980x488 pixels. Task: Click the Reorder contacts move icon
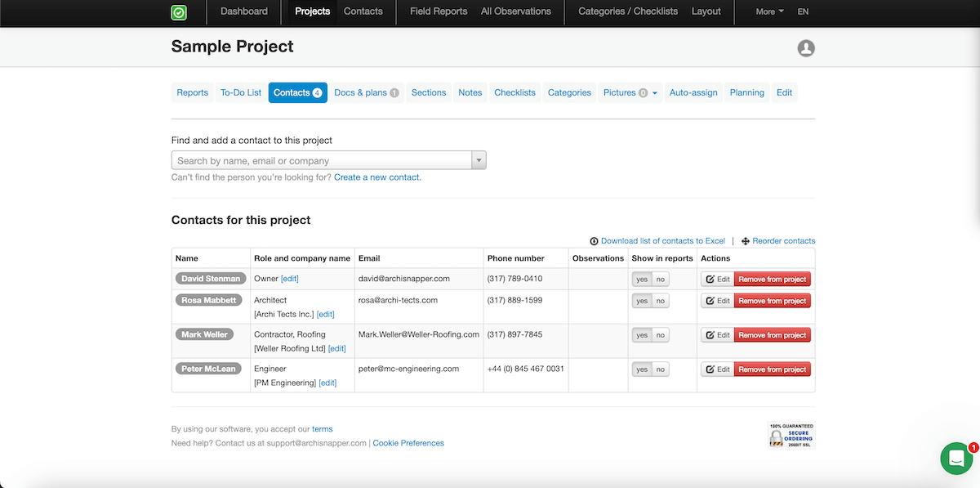coord(746,241)
